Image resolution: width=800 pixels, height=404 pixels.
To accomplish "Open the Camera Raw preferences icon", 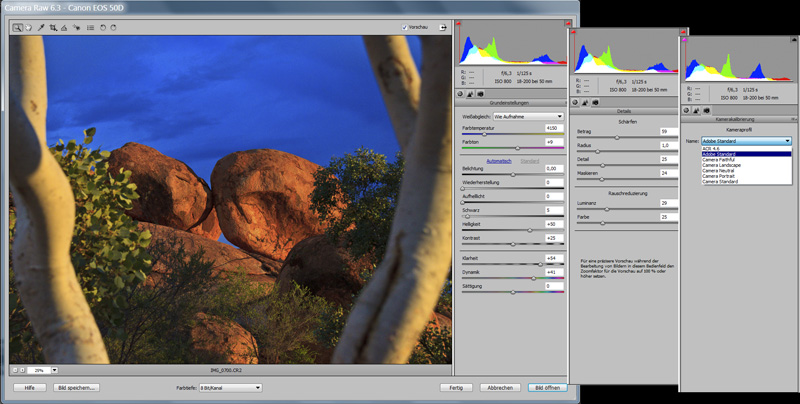I will 90,28.
